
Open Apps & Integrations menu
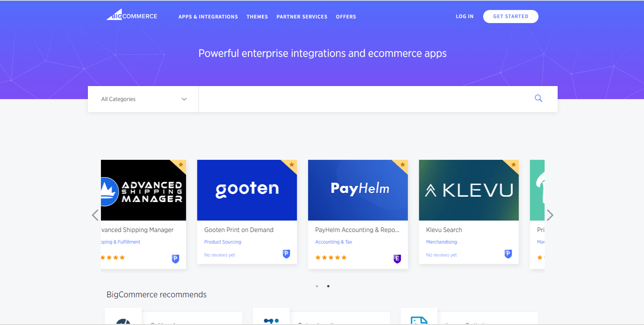[x=208, y=17]
